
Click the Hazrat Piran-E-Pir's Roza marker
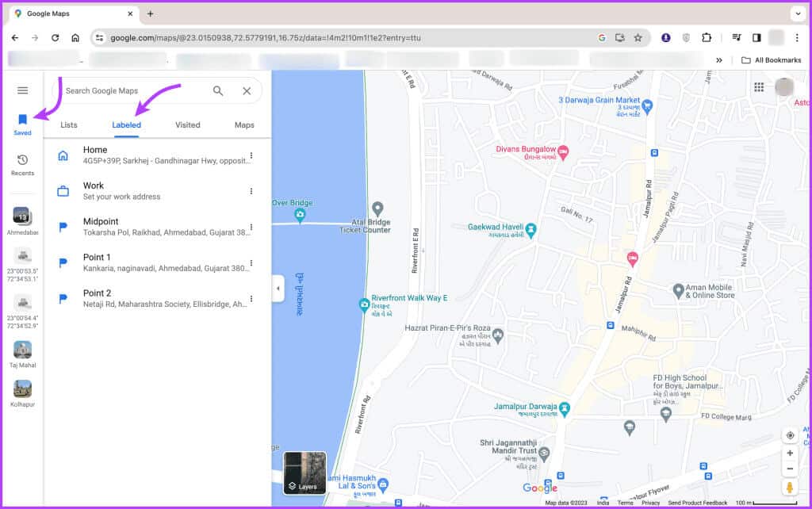pos(498,335)
